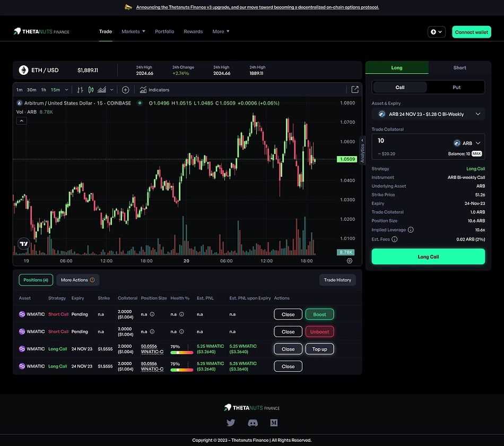Viewport: 504px width, 446px height.
Task: Open the Markets dropdown menu
Action: pyautogui.click(x=133, y=31)
